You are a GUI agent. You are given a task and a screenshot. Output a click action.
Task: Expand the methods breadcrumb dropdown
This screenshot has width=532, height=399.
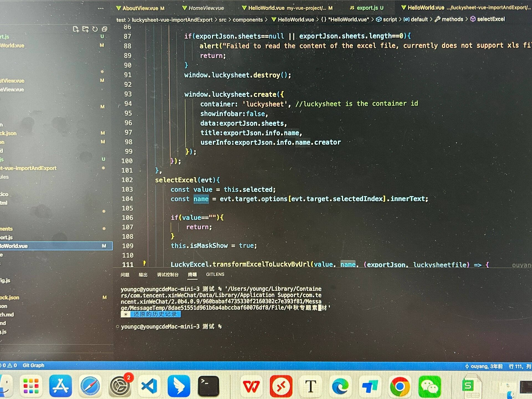coord(449,19)
